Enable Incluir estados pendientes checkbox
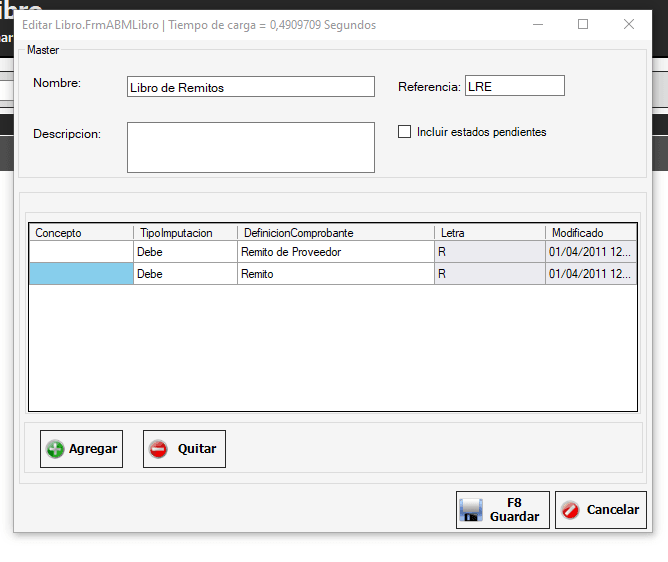This screenshot has height=562, width=668. [405, 132]
